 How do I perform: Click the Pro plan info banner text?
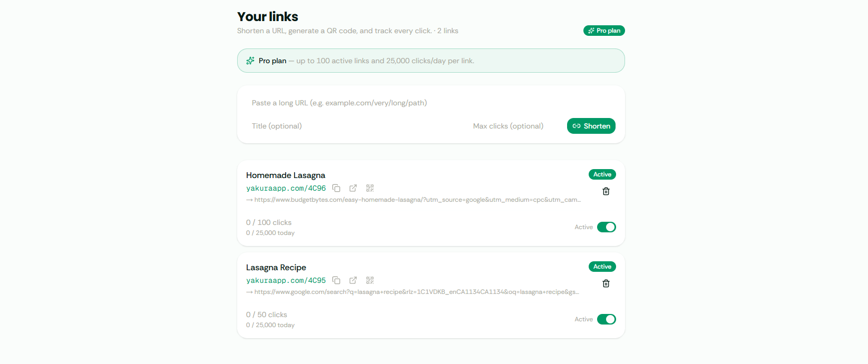(366, 61)
